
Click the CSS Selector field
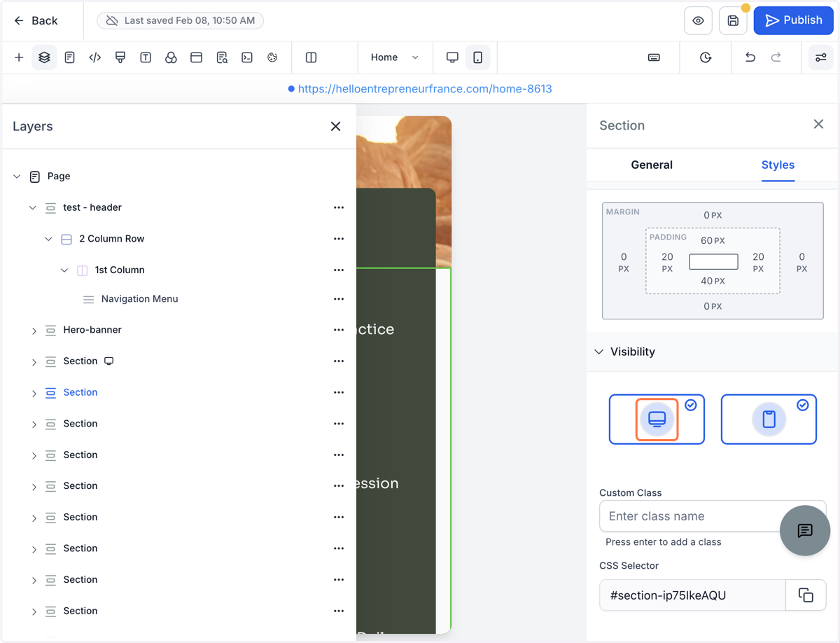click(693, 595)
